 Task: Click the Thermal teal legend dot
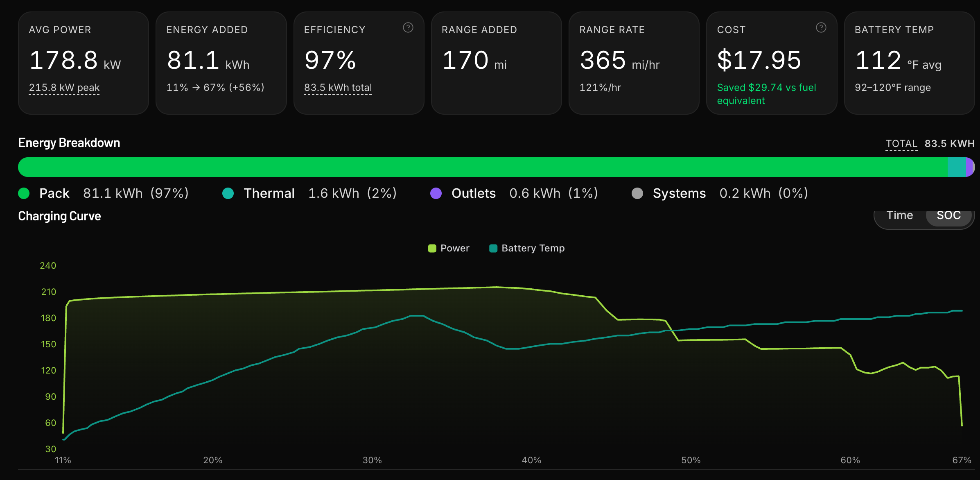(228, 193)
